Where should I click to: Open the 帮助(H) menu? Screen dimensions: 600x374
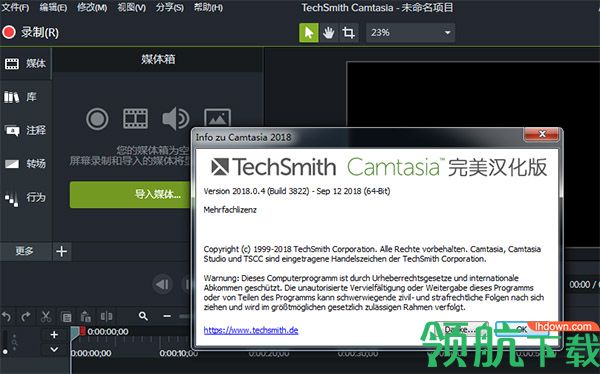pos(208,7)
